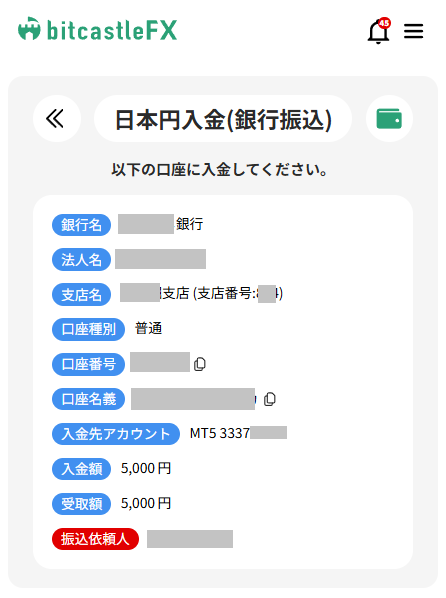Open the green wallet icon
The image size is (446, 598).
tap(389, 119)
